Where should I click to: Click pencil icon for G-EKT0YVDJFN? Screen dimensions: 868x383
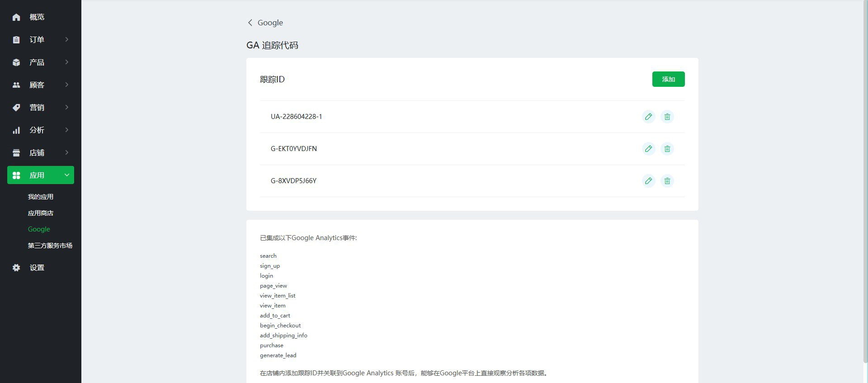[x=648, y=149]
